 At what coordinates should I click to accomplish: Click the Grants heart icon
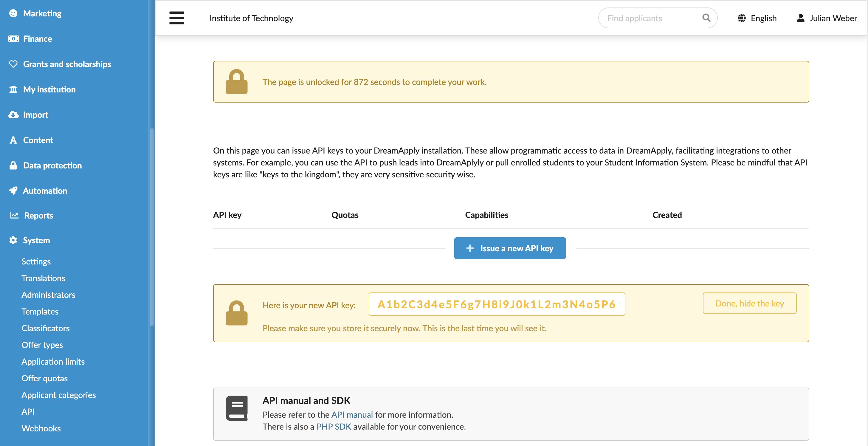13,64
